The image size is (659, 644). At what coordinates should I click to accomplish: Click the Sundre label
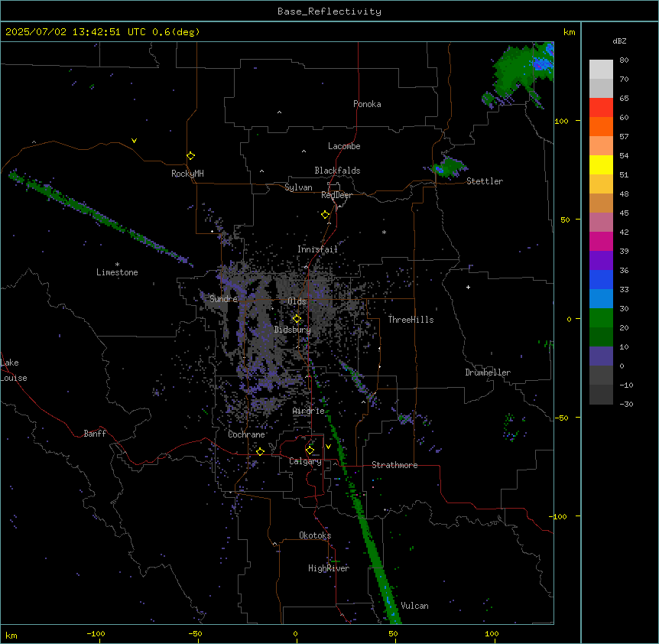coord(223,299)
